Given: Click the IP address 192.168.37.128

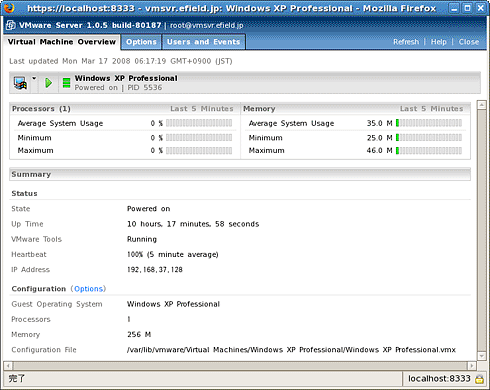Looking at the screenshot, I should point(155,269).
